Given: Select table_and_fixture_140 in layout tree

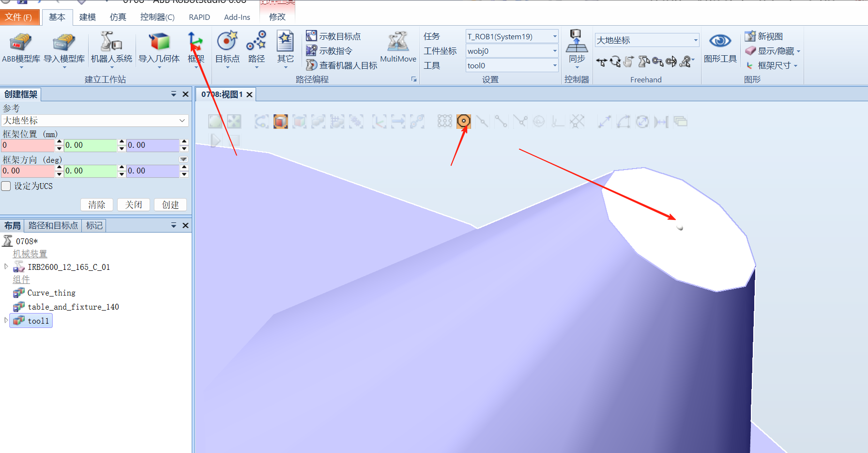Looking at the screenshot, I should tap(73, 307).
